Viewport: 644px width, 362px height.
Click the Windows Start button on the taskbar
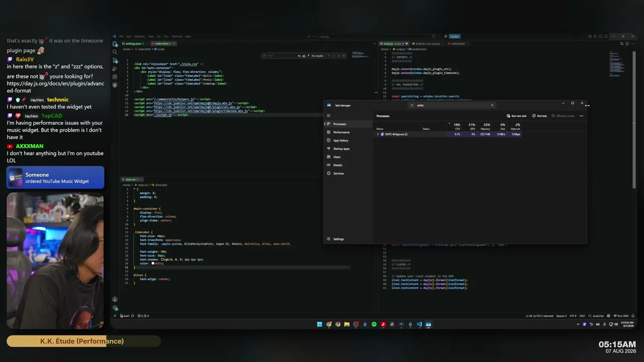pos(319,324)
